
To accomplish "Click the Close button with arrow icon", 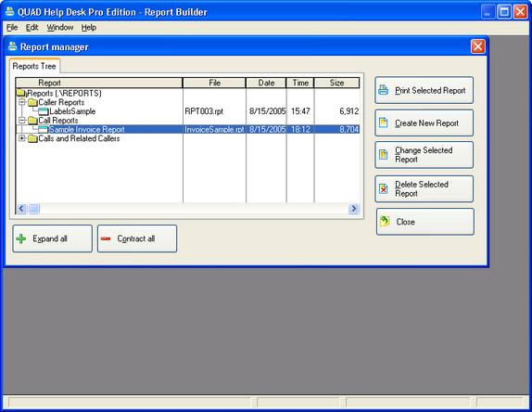I will pyautogui.click(x=425, y=222).
